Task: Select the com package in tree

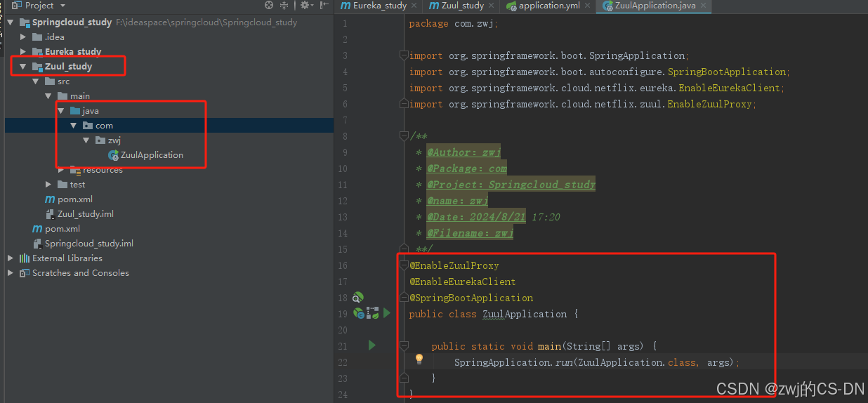Action: pos(104,126)
